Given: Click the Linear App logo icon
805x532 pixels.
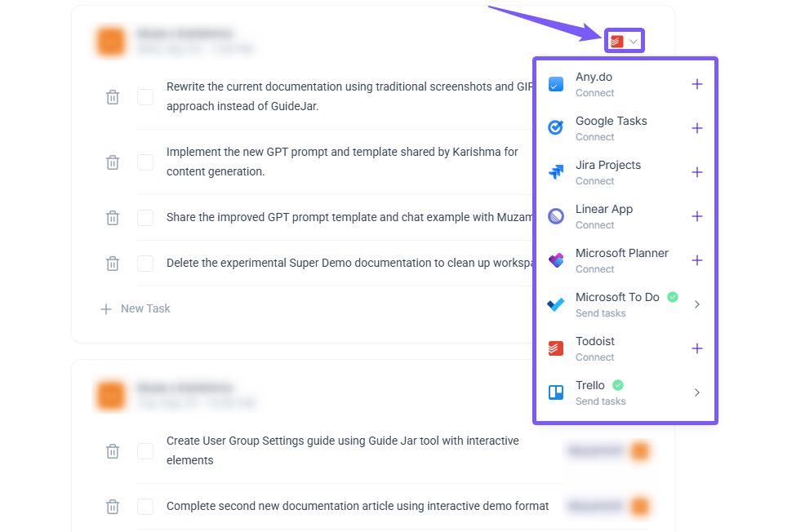Looking at the screenshot, I should tap(556, 216).
